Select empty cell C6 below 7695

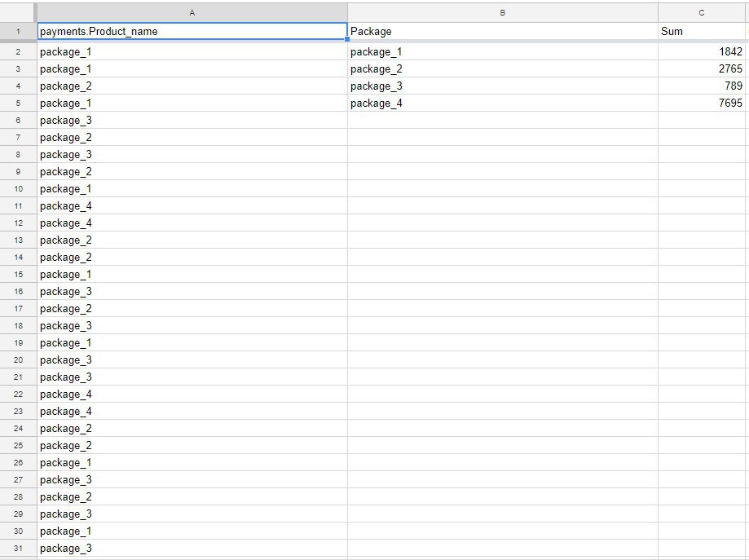tap(701, 121)
